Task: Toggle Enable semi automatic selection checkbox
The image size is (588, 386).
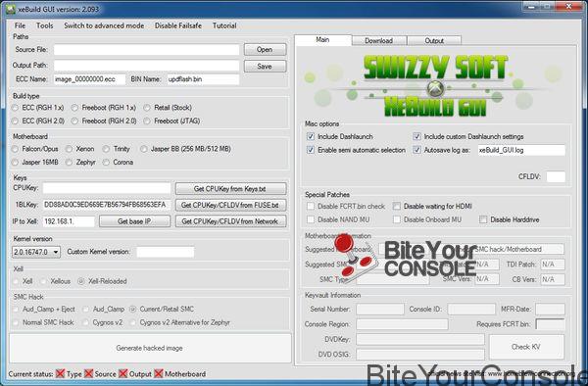Action: [311, 150]
